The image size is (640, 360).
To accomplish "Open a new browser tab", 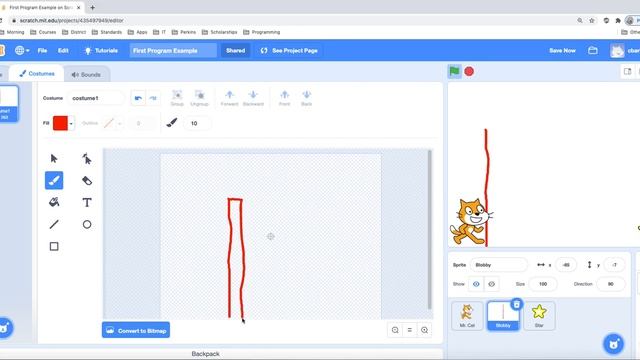I will pyautogui.click(x=93, y=7).
